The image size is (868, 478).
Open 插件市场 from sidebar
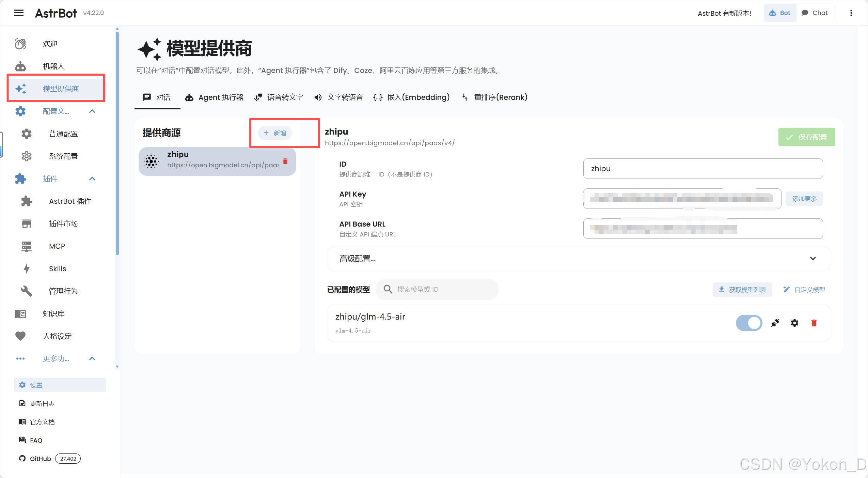63,223
